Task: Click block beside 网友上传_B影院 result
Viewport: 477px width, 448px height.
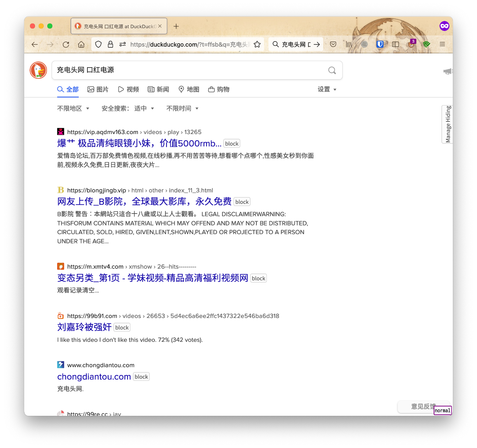Action: 242,202
